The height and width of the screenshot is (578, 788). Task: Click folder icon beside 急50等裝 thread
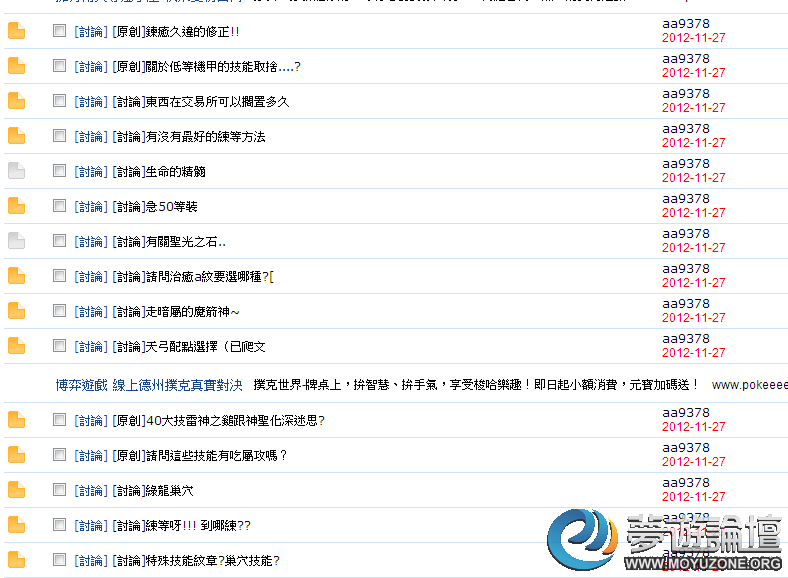coord(17,206)
